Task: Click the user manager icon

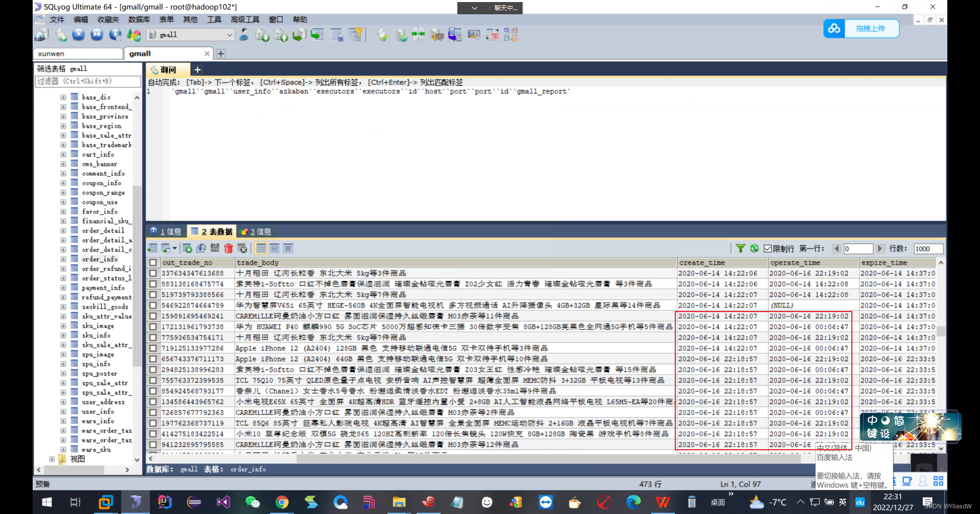Action: [x=244, y=35]
